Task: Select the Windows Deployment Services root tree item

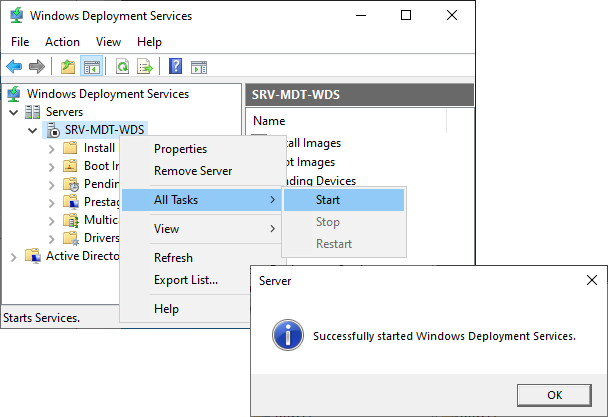Action: coord(107,94)
